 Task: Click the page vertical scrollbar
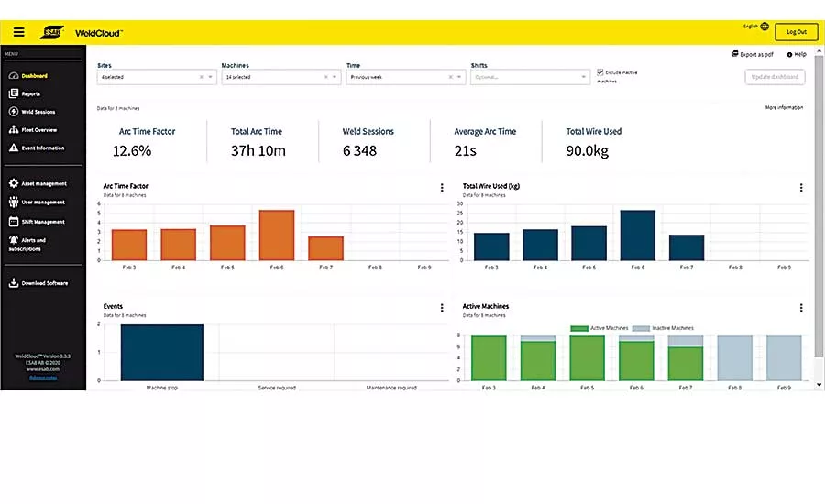819,205
